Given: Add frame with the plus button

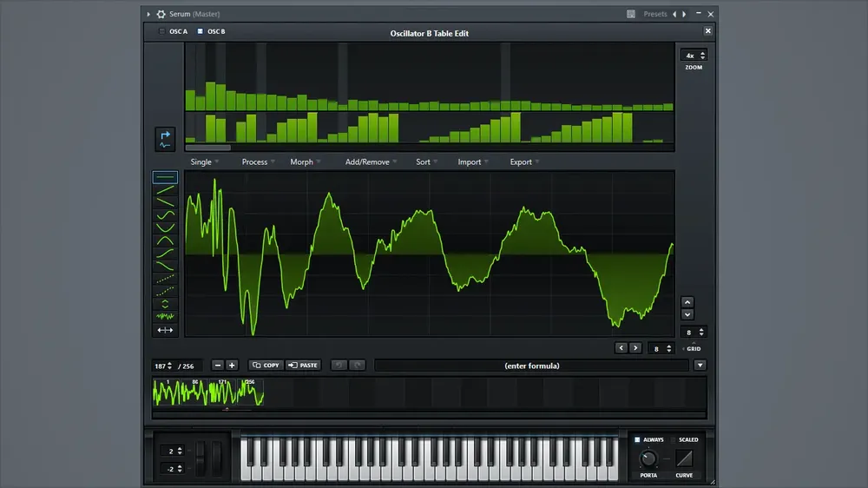Looking at the screenshot, I should pyautogui.click(x=232, y=365).
